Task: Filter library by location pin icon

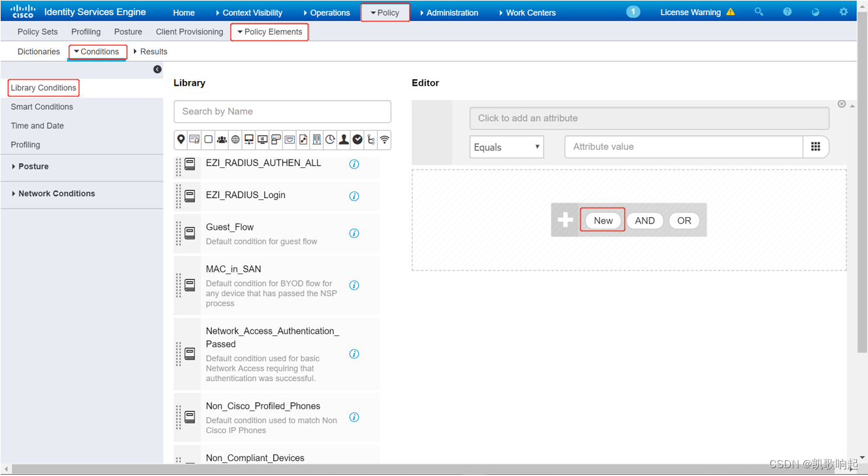Action: pyautogui.click(x=181, y=139)
